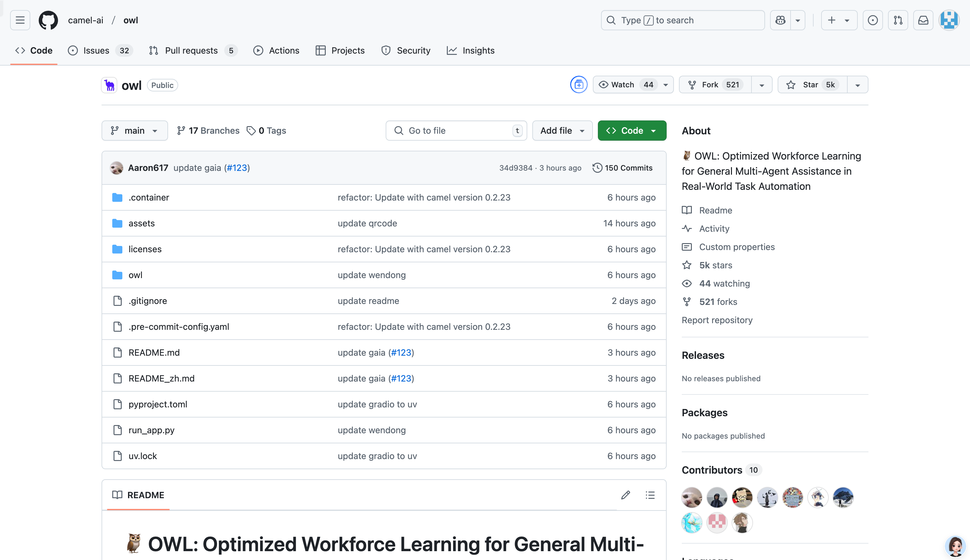The width and height of the screenshot is (970, 560).
Task: Go to GitHub home via Octocat logo
Action: tap(48, 20)
